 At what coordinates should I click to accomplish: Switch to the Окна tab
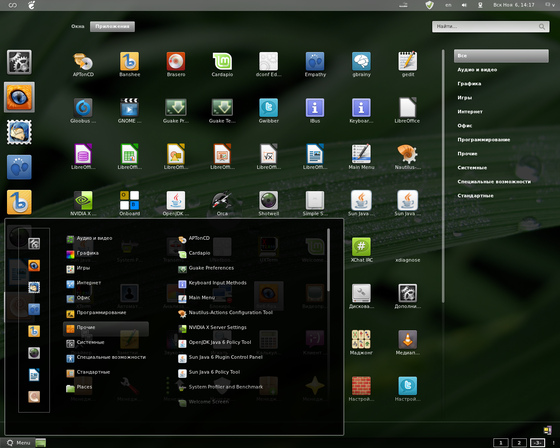78,26
